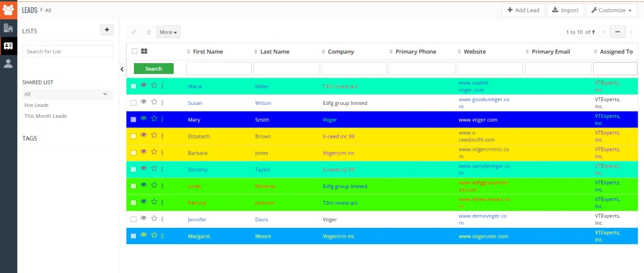Click the organizations building icon in sidebar
This screenshot has width=644, height=273.
tap(8, 28)
